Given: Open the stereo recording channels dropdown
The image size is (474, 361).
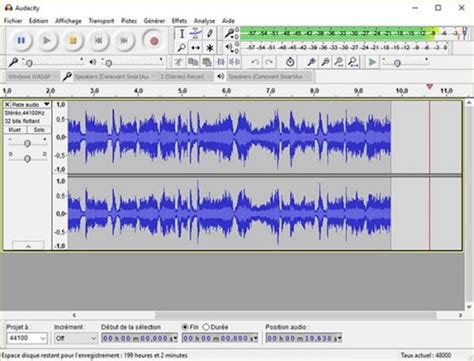Looking at the screenshot, I should pyautogui.click(x=185, y=77).
